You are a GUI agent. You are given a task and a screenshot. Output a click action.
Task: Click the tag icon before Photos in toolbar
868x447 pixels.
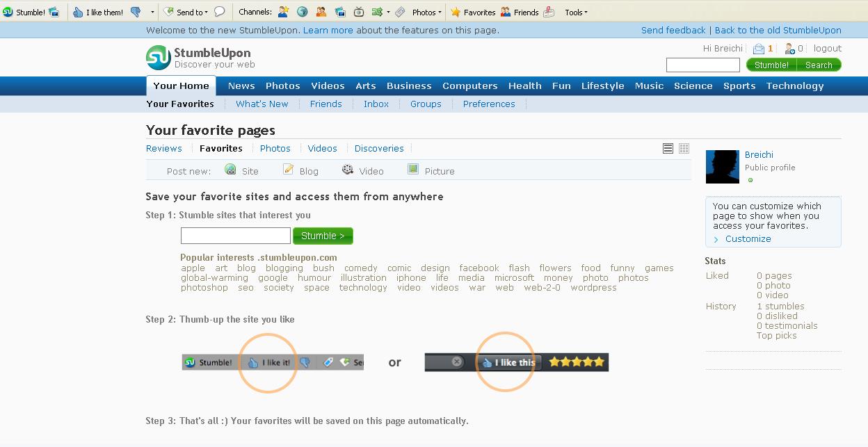point(401,12)
